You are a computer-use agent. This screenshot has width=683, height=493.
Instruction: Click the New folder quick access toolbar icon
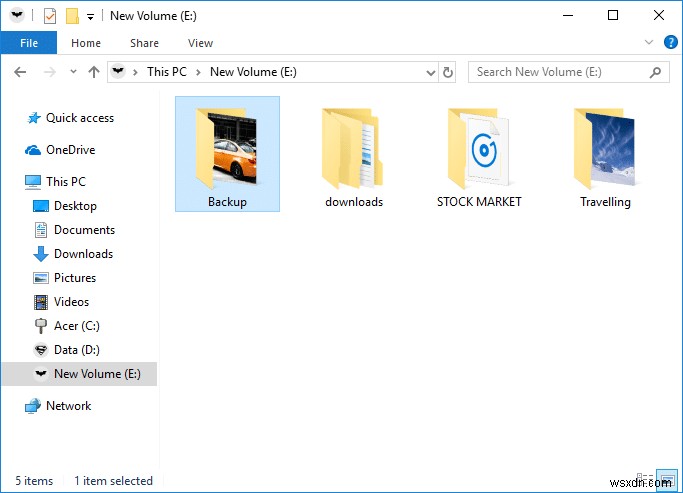72,16
